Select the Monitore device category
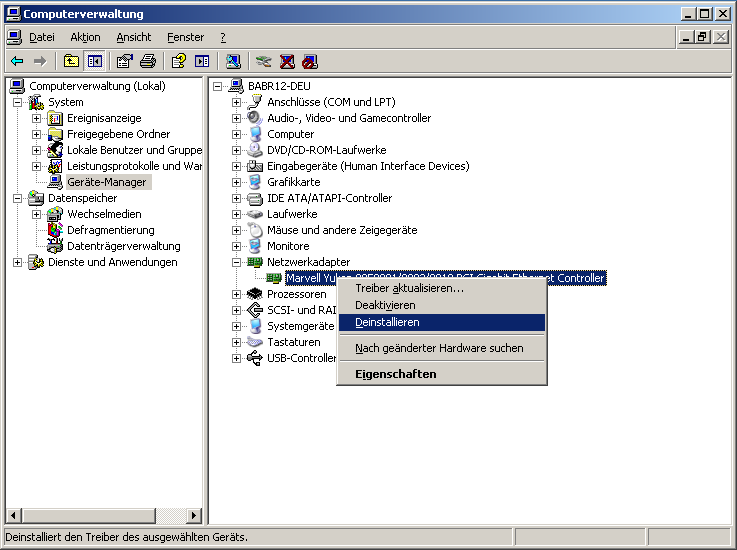This screenshot has width=737, height=550. 288,246
